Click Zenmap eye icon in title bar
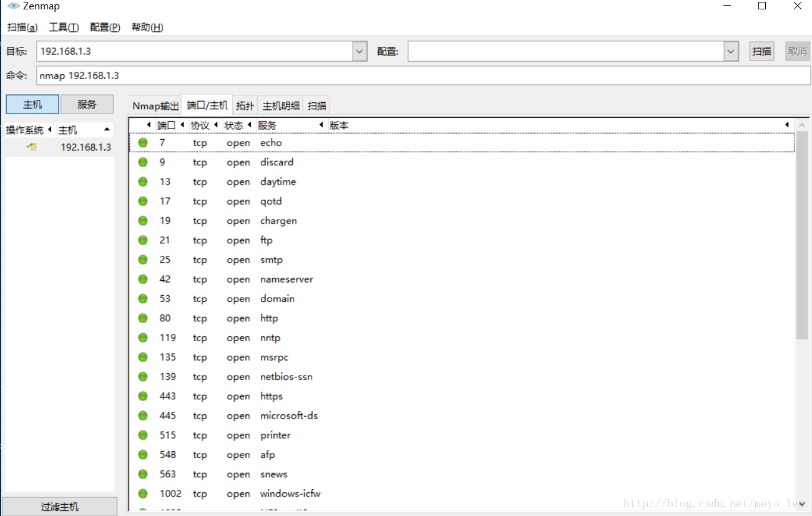The image size is (812, 516). [13, 6]
